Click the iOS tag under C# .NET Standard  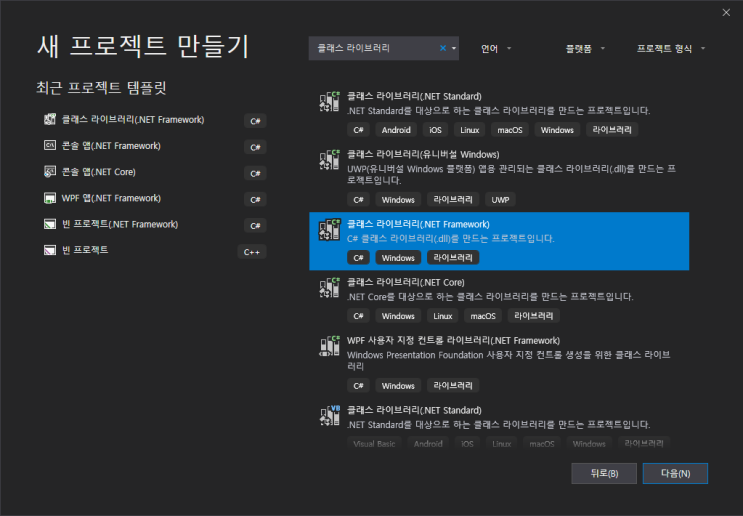(435, 130)
